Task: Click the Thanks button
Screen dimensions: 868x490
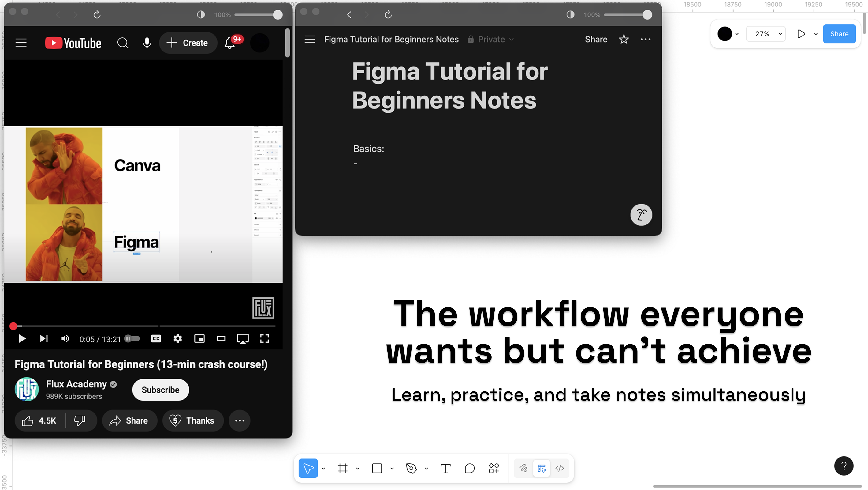Action: click(193, 420)
